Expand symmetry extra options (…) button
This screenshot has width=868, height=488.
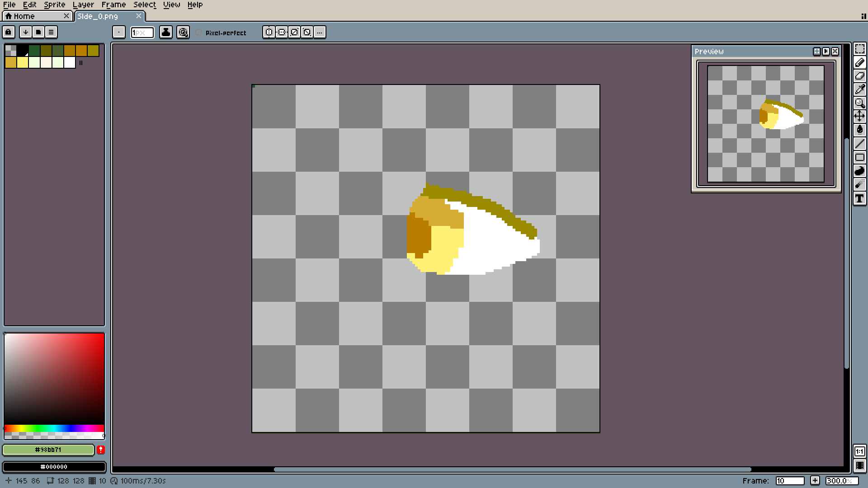pyautogui.click(x=320, y=32)
